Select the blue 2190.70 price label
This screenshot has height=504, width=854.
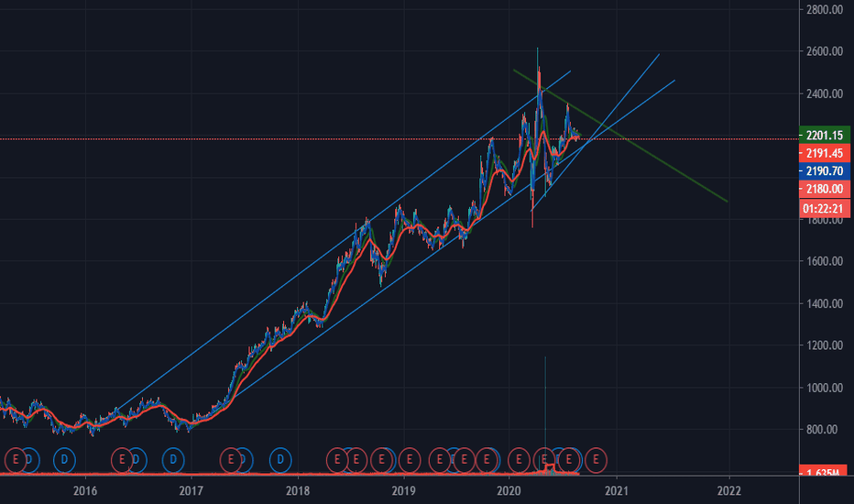pyautogui.click(x=825, y=171)
